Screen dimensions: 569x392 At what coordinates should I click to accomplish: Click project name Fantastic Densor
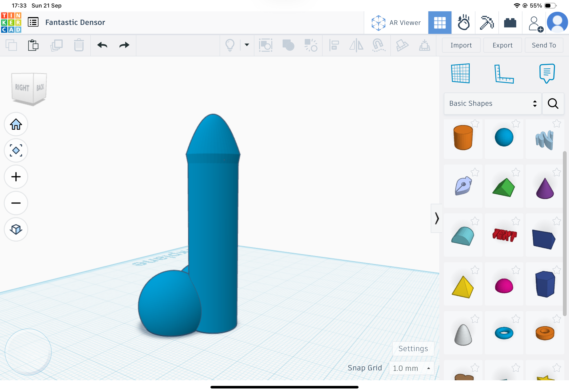75,22
